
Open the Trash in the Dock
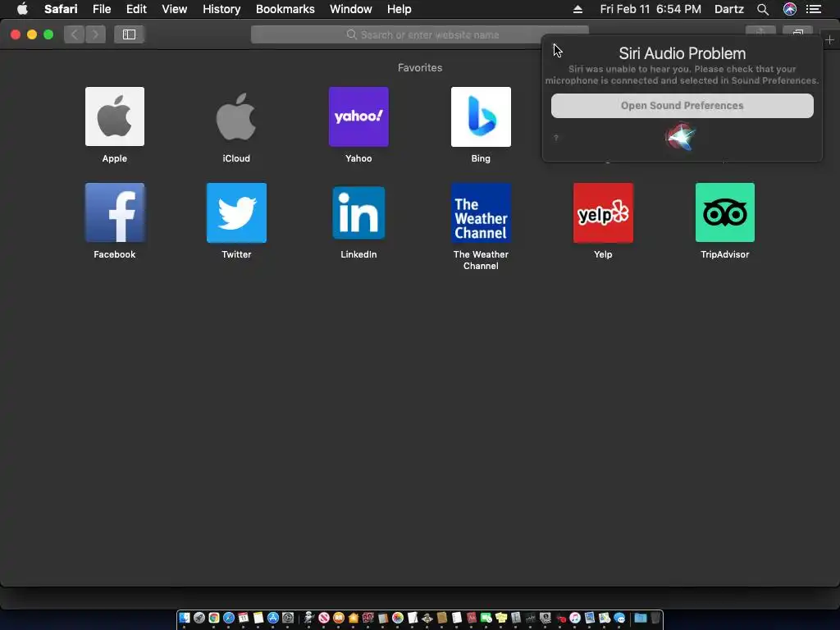click(x=655, y=618)
